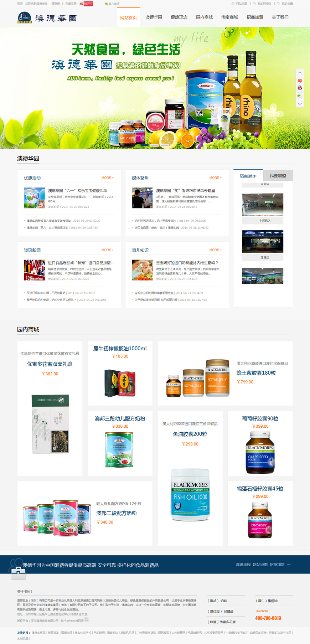Screen dimensions: 310x644
Task: Switch to the 我要加盟 tab
Action: pos(278,175)
